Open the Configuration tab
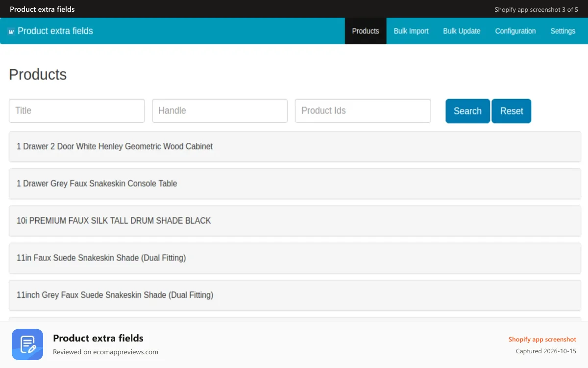The image size is (588, 368). tap(515, 31)
